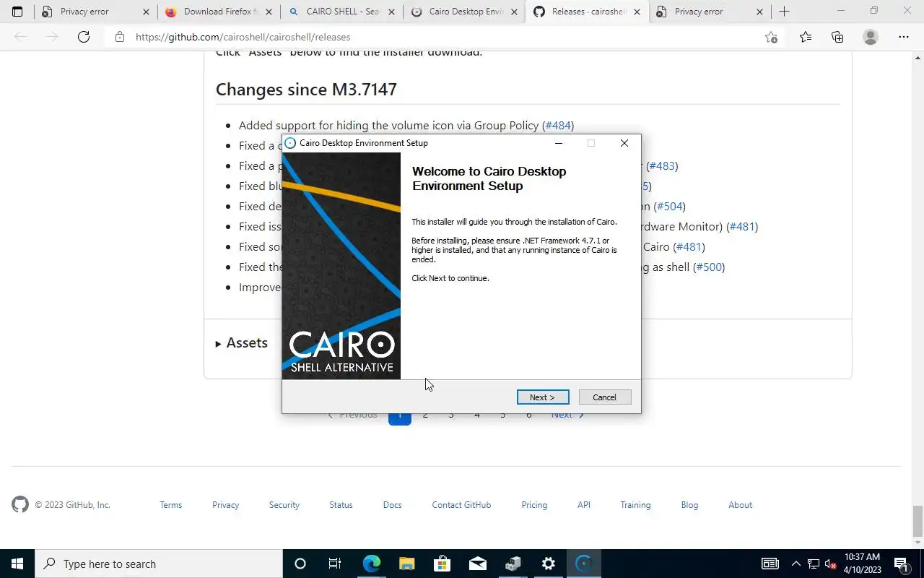Switch to Download Firefox tab

220,12
